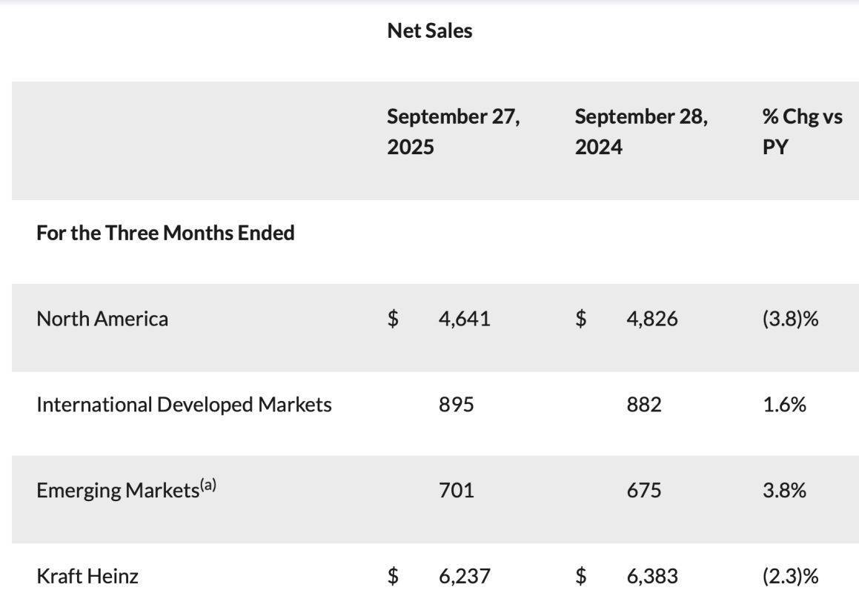The width and height of the screenshot is (859, 616).
Task: Click North America change (3.8)%
Action: [790, 319]
